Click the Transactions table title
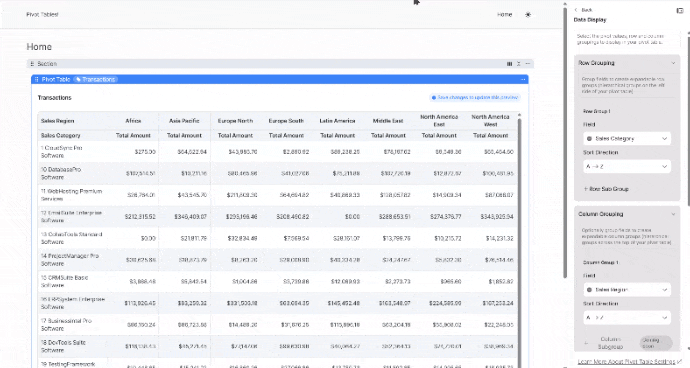The height and width of the screenshot is (368, 690). [55, 98]
